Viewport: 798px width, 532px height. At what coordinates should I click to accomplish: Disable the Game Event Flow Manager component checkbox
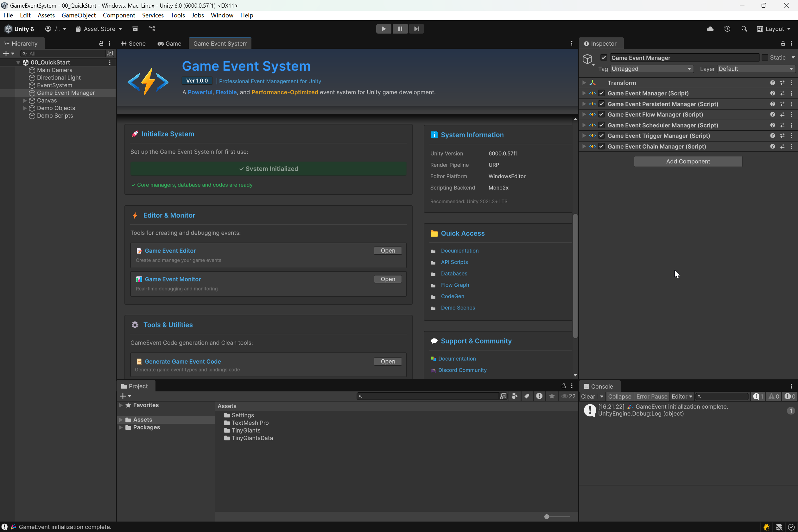[601, 114]
